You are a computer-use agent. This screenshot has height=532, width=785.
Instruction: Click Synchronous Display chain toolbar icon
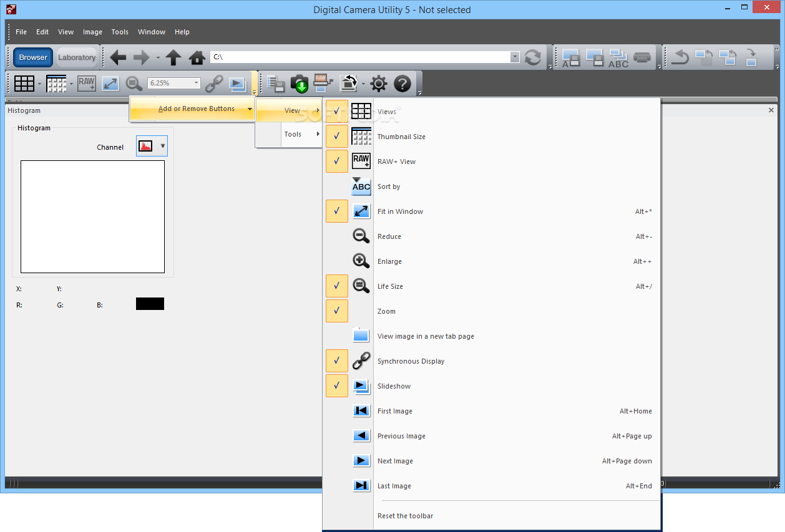[x=214, y=83]
